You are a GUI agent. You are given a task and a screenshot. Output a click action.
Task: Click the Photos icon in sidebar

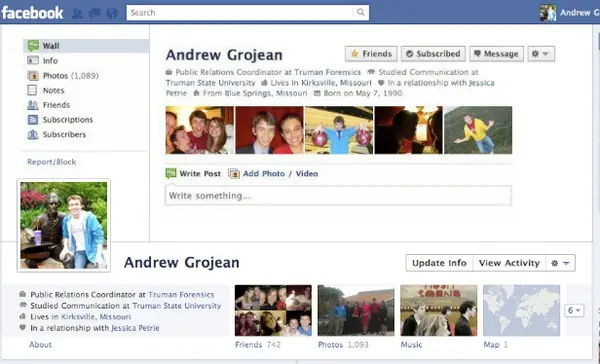pos(33,76)
